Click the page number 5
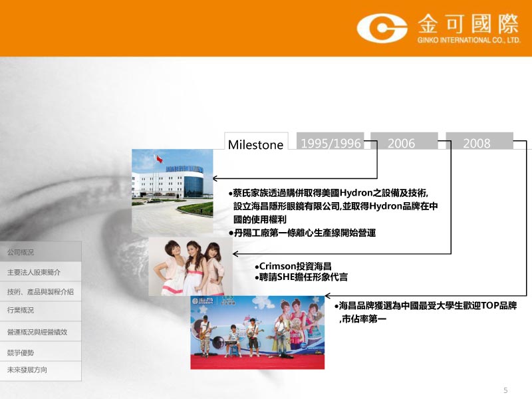 505,390
